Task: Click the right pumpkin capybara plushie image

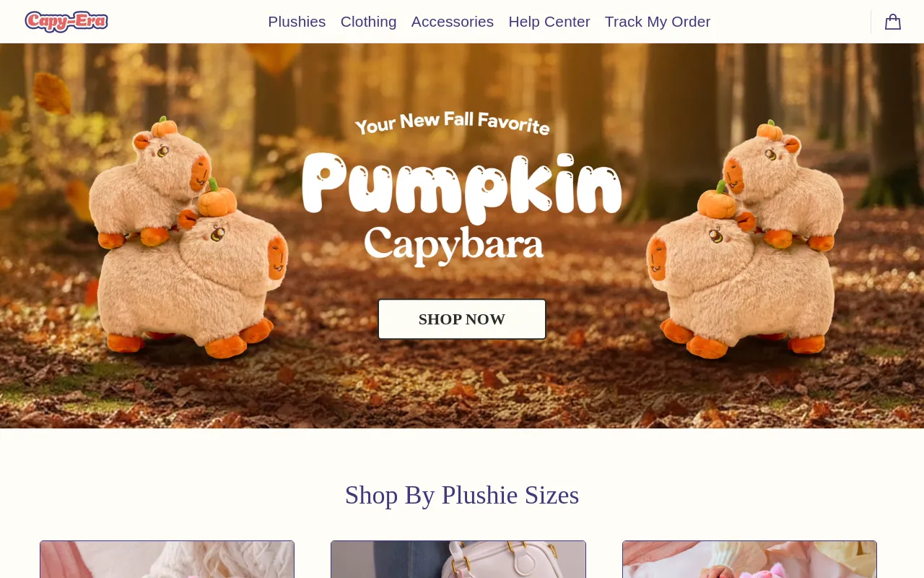Action: [745, 238]
